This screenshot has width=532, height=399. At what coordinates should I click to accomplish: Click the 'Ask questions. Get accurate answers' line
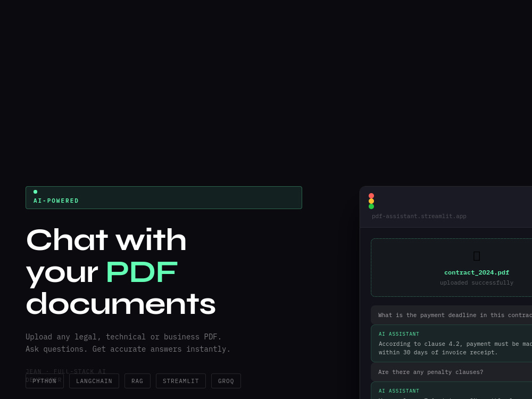(128, 349)
